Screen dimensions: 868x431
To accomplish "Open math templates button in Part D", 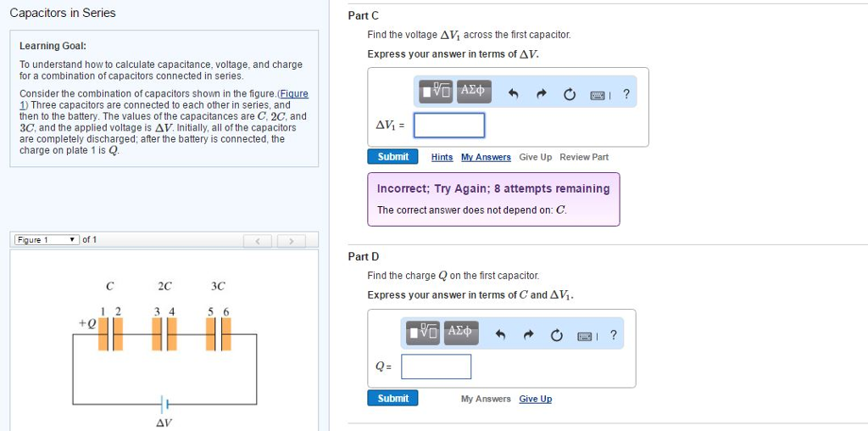I will (422, 333).
